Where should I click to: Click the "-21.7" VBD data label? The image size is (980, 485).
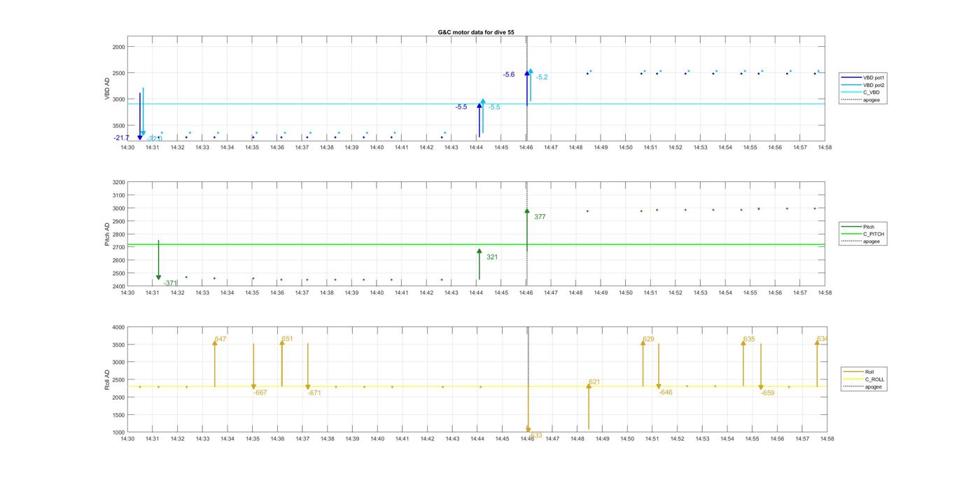[121, 138]
